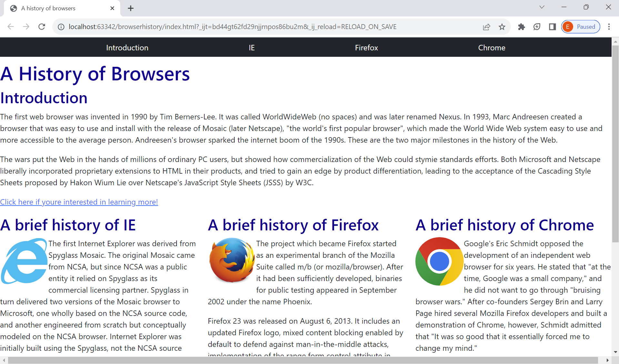Click the 'A brief history of Firefox' heading
The height and width of the screenshot is (364, 619).
coord(293,225)
